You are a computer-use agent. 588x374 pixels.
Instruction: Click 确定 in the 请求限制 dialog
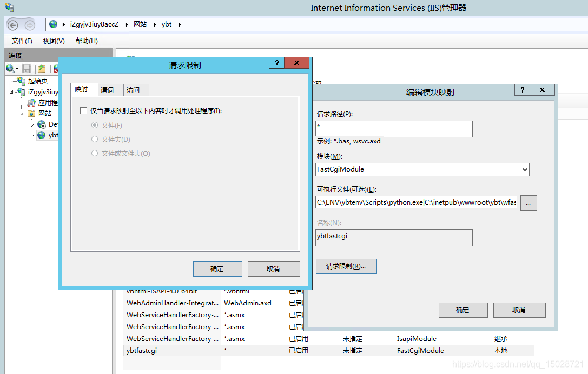click(217, 268)
